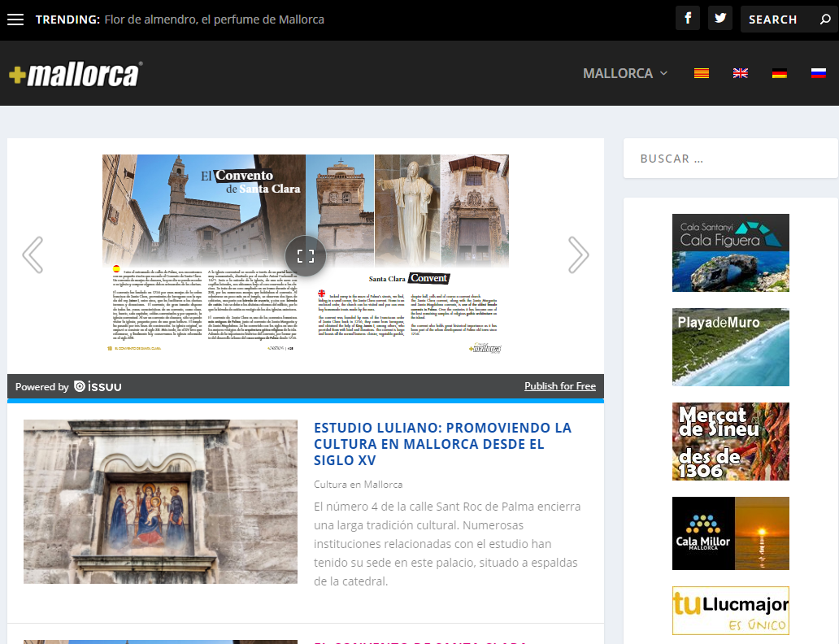Image resolution: width=839 pixels, height=644 pixels.
Task: Go to next issuu page
Action: (x=578, y=255)
